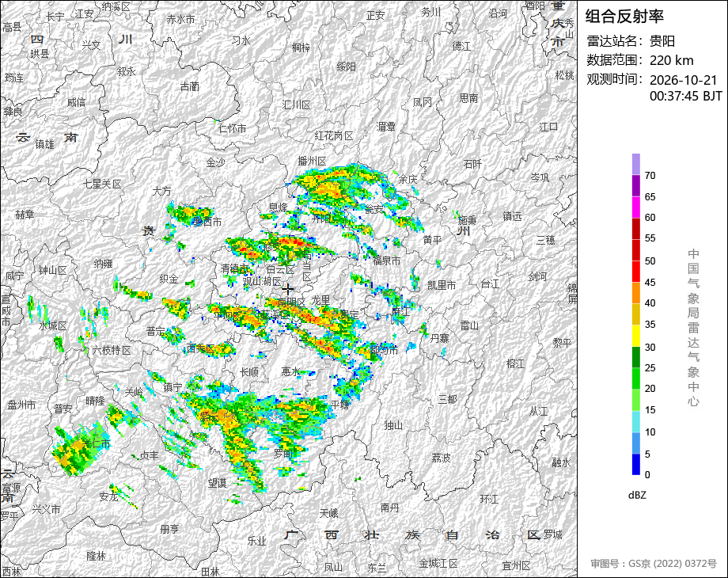Click the 播州区 radar echo label
Image resolution: width=728 pixels, height=578 pixels.
[x=312, y=161]
